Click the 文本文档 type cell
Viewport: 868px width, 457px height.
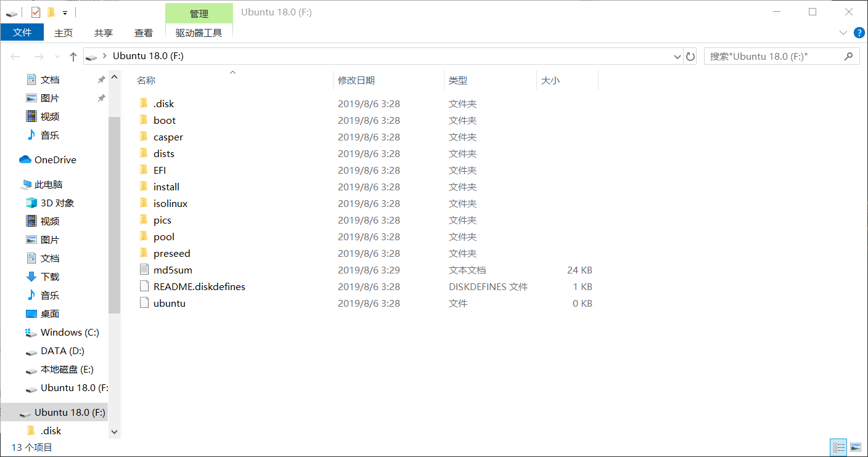click(467, 270)
